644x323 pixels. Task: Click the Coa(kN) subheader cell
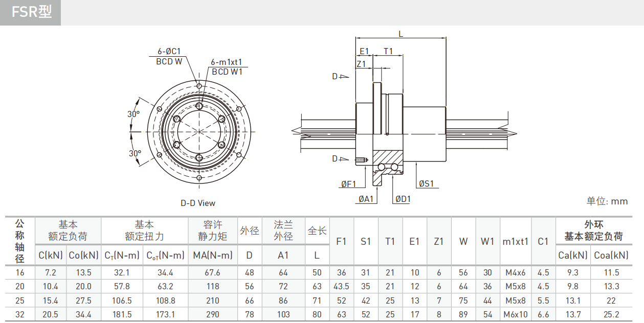click(611, 255)
